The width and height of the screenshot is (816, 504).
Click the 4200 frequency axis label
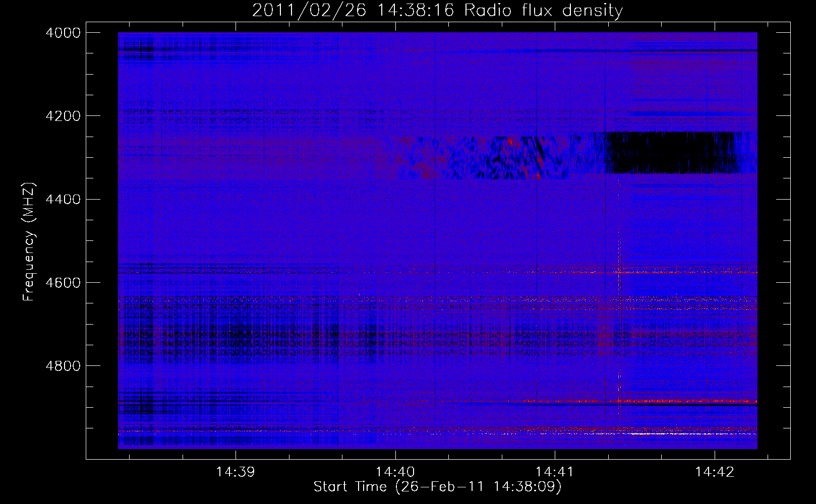click(x=63, y=116)
